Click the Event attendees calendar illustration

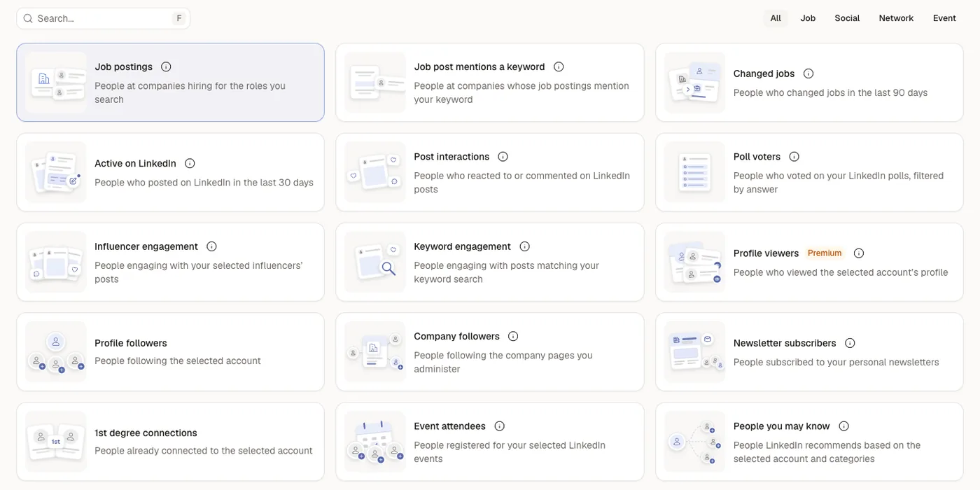[x=375, y=442]
